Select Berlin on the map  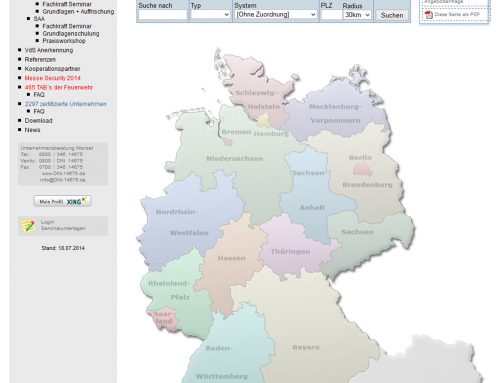tap(363, 170)
